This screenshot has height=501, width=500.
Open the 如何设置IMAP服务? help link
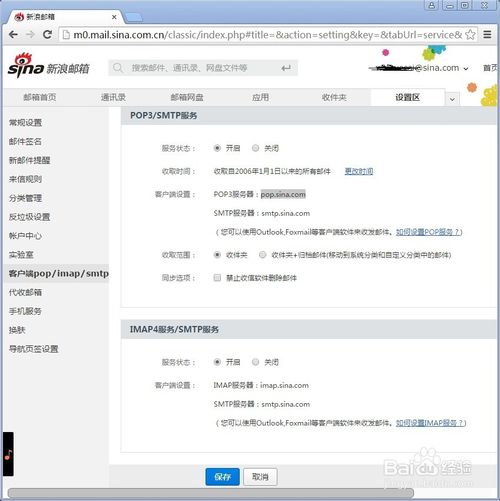pyautogui.click(x=430, y=423)
